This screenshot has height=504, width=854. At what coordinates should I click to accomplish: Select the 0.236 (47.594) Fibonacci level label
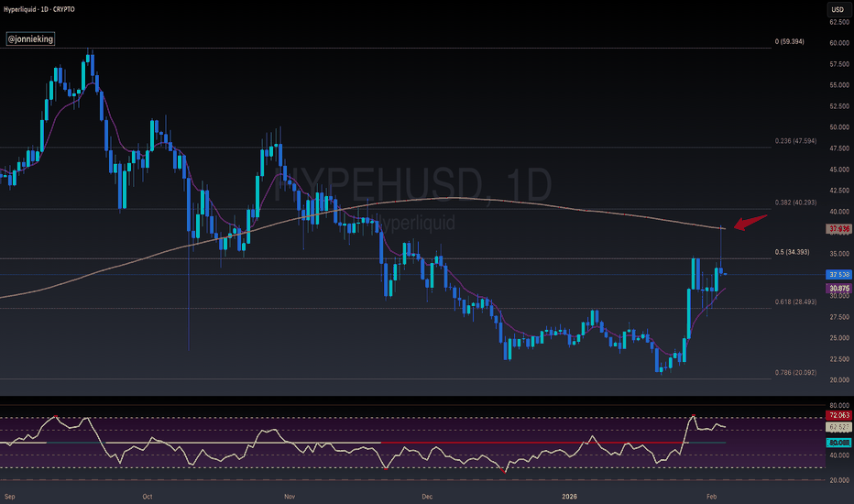[795, 140]
